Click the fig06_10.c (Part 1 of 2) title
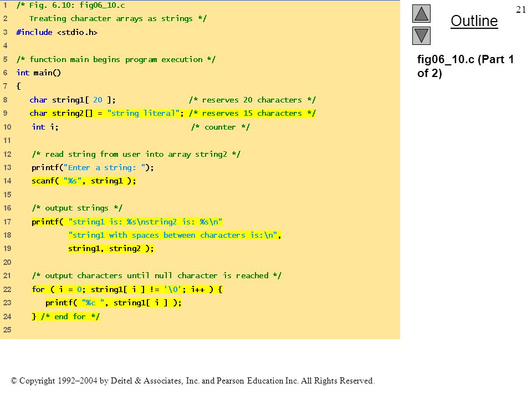The image size is (532, 399). [x=465, y=66]
